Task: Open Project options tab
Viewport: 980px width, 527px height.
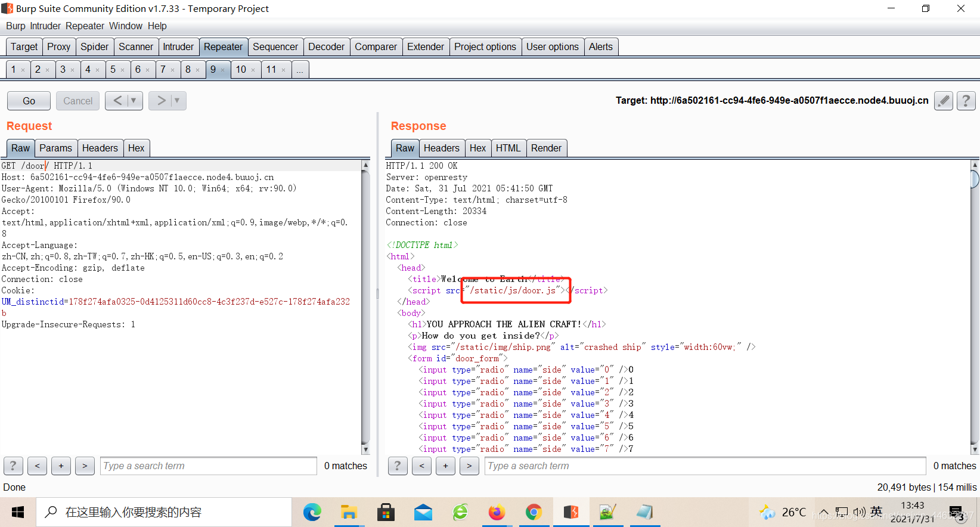Action: (x=485, y=46)
